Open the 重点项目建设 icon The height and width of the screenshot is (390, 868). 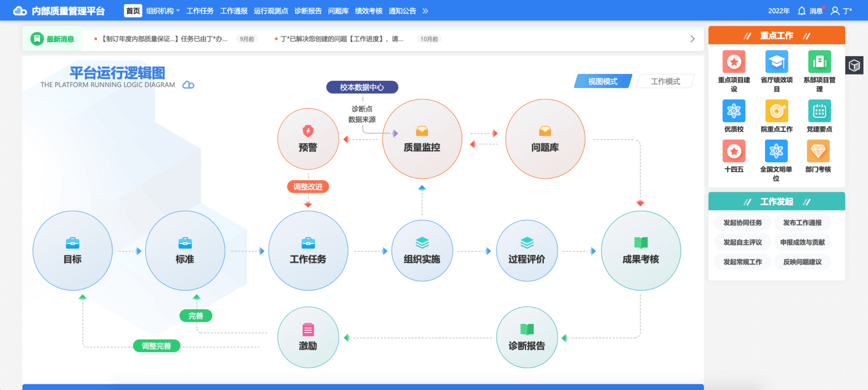click(734, 62)
